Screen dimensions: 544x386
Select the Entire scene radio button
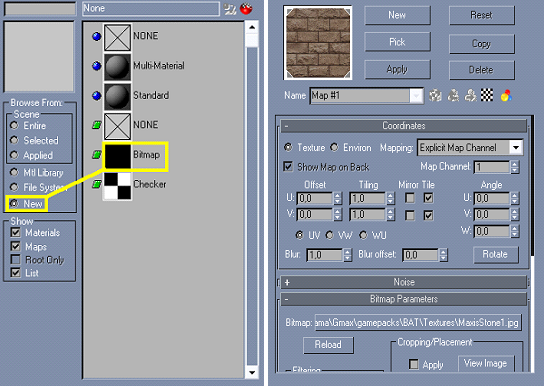14,125
